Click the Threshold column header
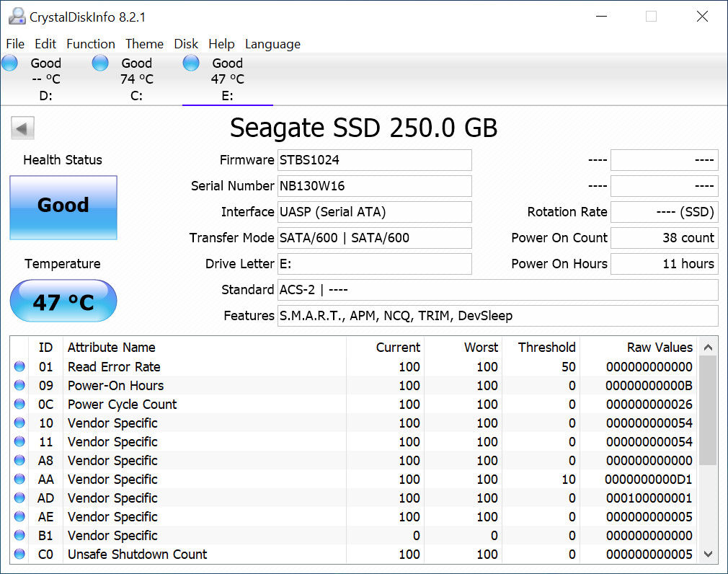Screen dimensions: 728x574 [546, 348]
